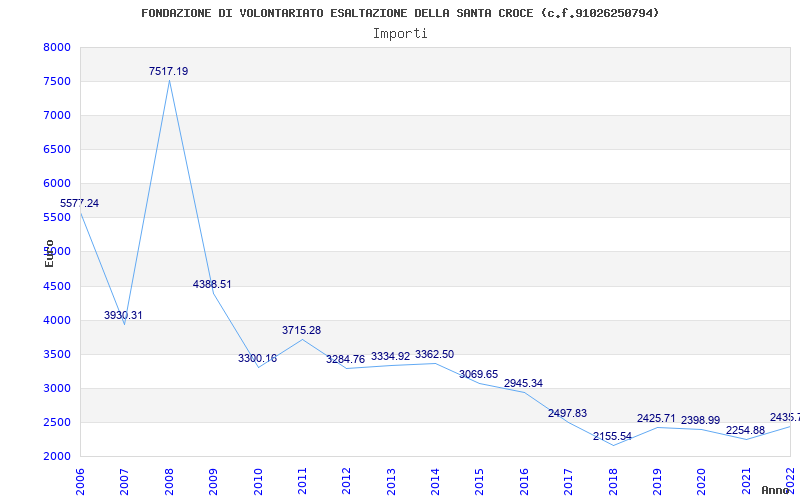Click the 2018 x-axis year label
Viewport: 800px width, 500px height.
(613, 481)
